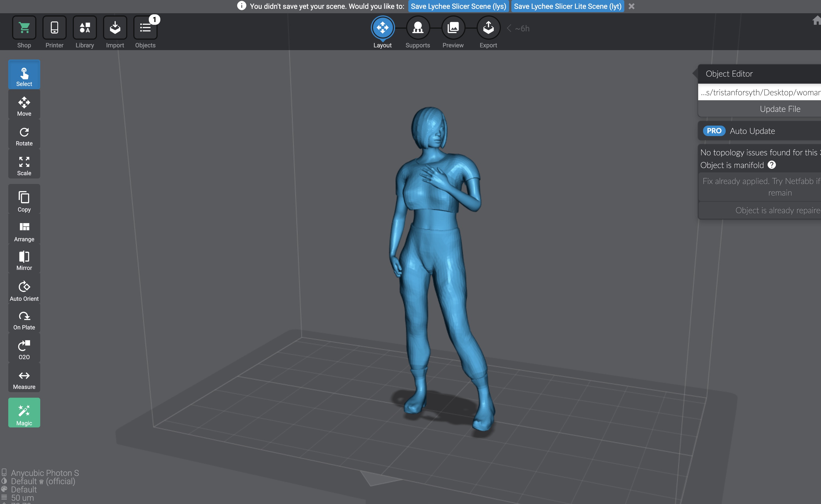Viewport: 821px width, 504px height.
Task: Import a new model file
Action: pyautogui.click(x=115, y=28)
